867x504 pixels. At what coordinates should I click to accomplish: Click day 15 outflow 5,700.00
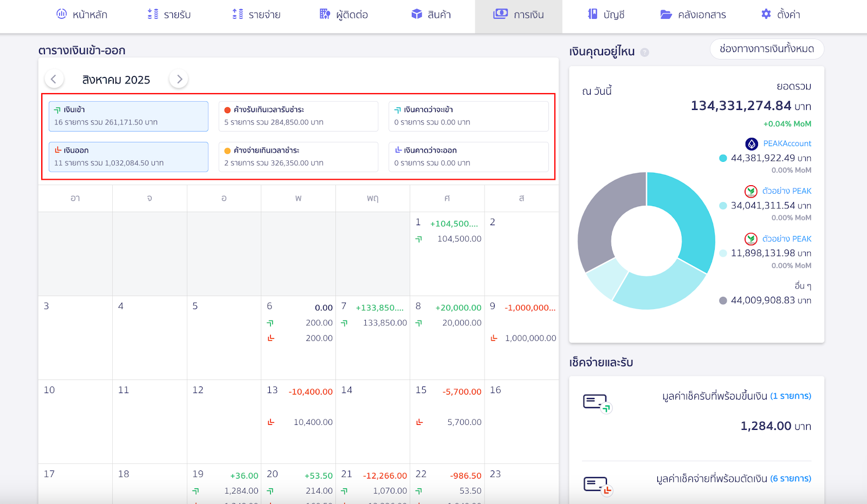pos(464,422)
